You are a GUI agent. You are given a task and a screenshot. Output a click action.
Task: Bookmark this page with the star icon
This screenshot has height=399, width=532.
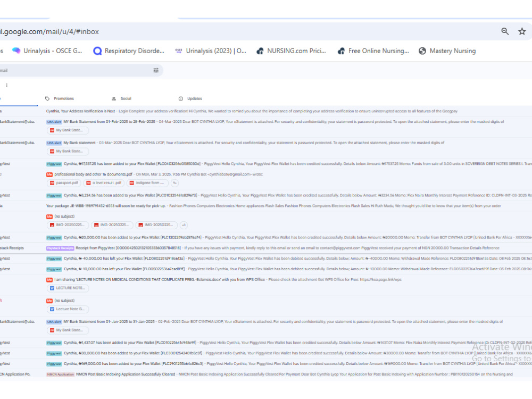[522, 31]
